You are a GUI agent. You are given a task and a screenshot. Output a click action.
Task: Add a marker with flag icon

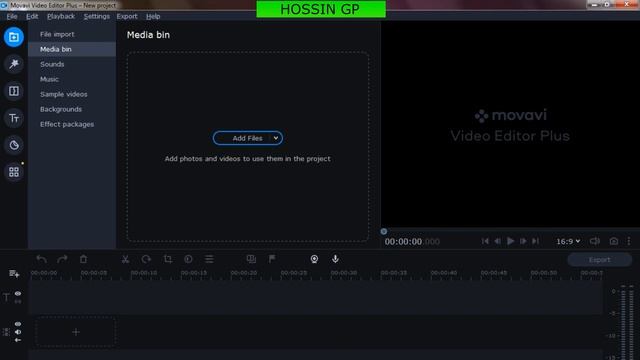click(272, 259)
